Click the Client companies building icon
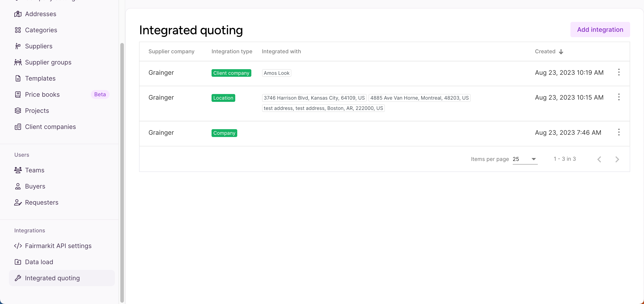 [18, 127]
